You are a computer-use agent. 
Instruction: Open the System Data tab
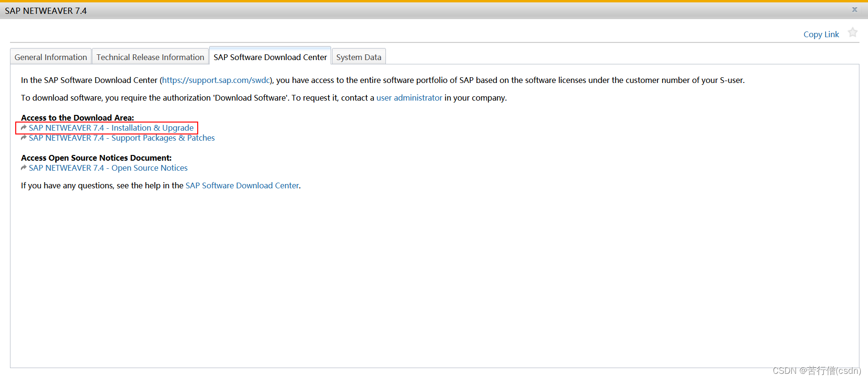pos(359,57)
